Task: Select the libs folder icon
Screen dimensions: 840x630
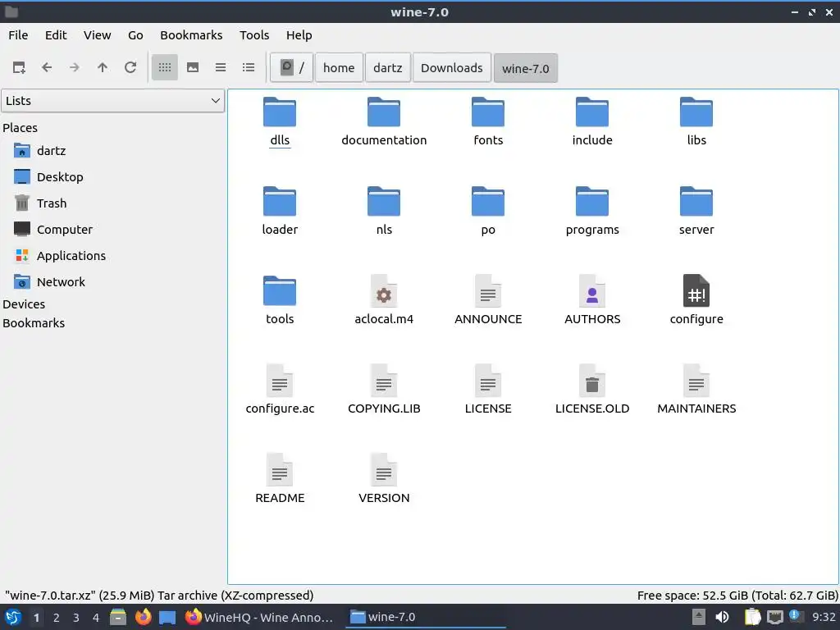Action: tap(696, 112)
